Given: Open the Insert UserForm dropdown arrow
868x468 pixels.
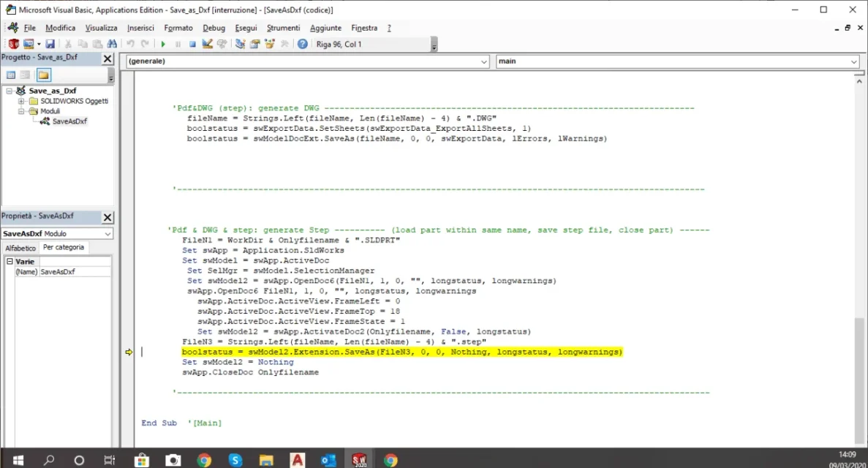Looking at the screenshot, I should [x=39, y=44].
